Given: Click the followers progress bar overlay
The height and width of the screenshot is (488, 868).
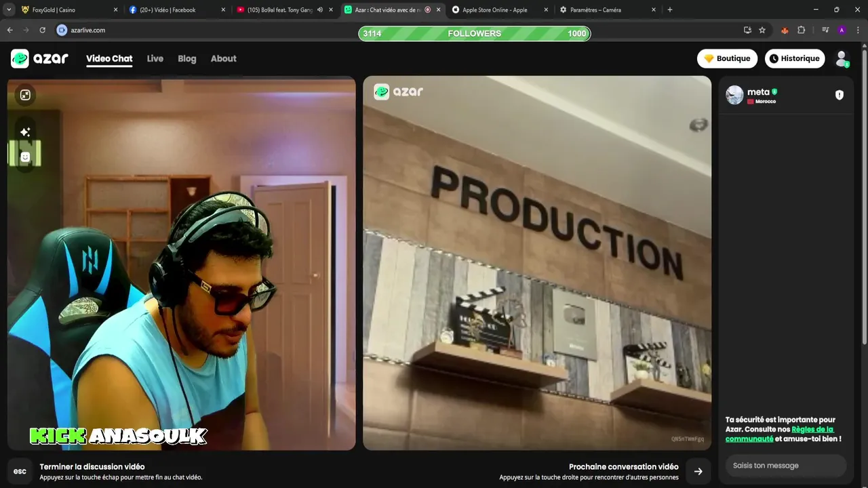Looking at the screenshot, I should click(x=475, y=33).
